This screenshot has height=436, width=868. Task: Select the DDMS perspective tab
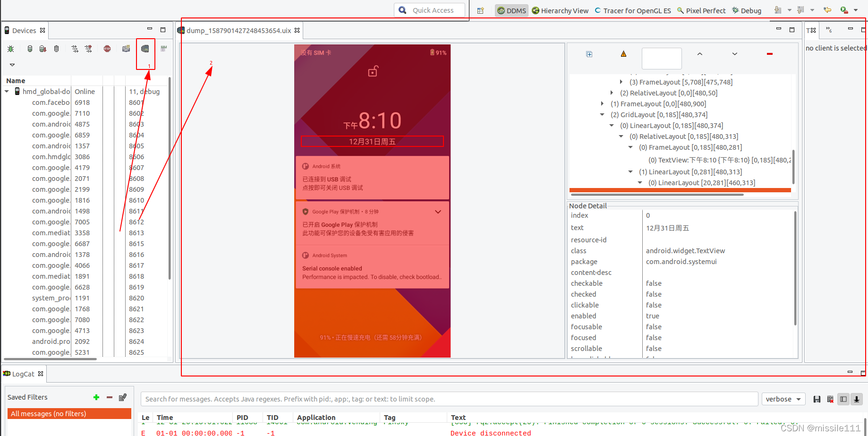coord(511,10)
